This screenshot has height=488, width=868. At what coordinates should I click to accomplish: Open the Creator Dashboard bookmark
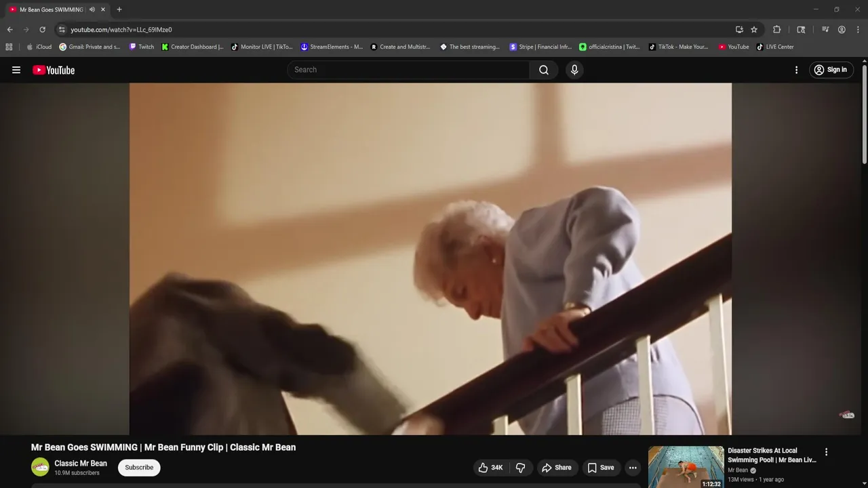tap(193, 47)
